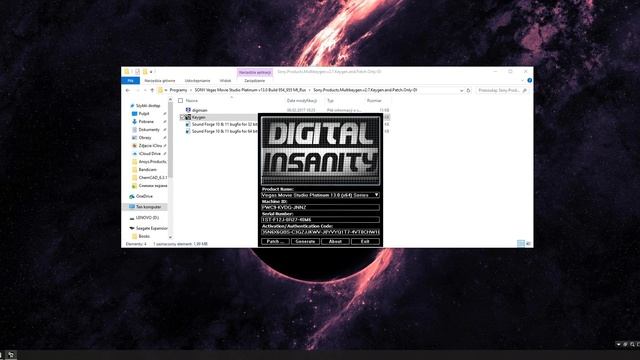640x360 pixels.
Task: Sort by the Rozmiar column header
Action: tap(374, 100)
